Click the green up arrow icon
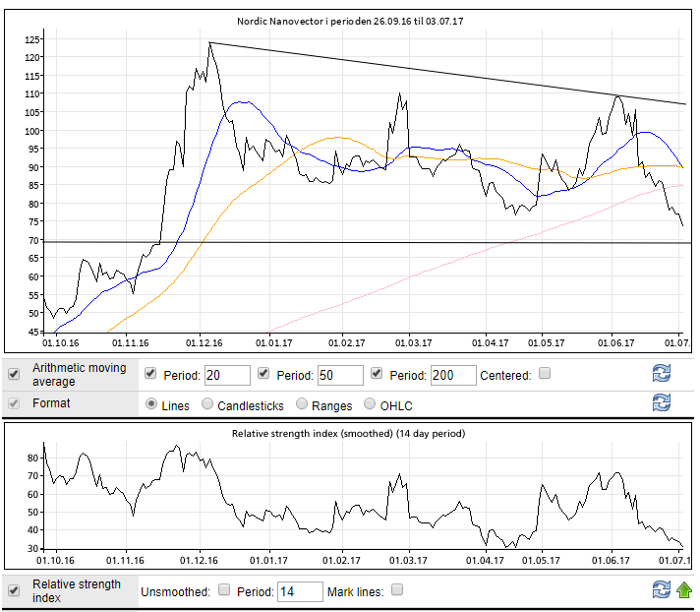This screenshot has width=700, height=612. click(684, 589)
